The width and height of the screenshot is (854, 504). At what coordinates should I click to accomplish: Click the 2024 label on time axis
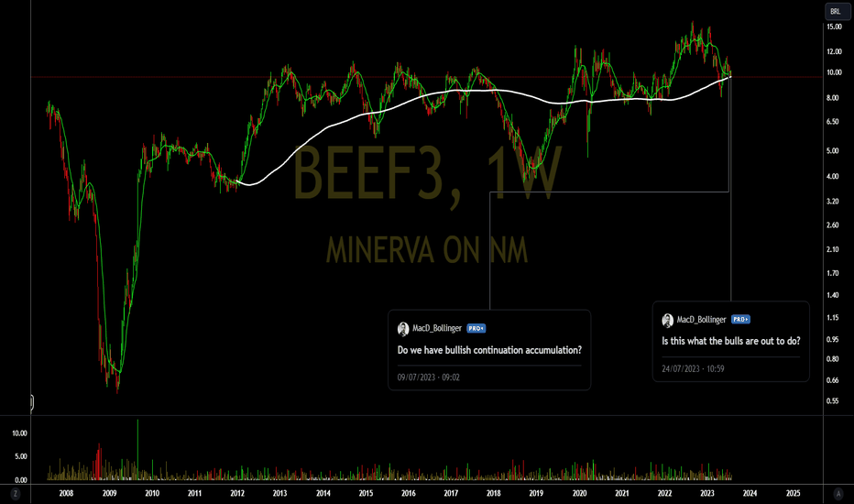coord(750,494)
